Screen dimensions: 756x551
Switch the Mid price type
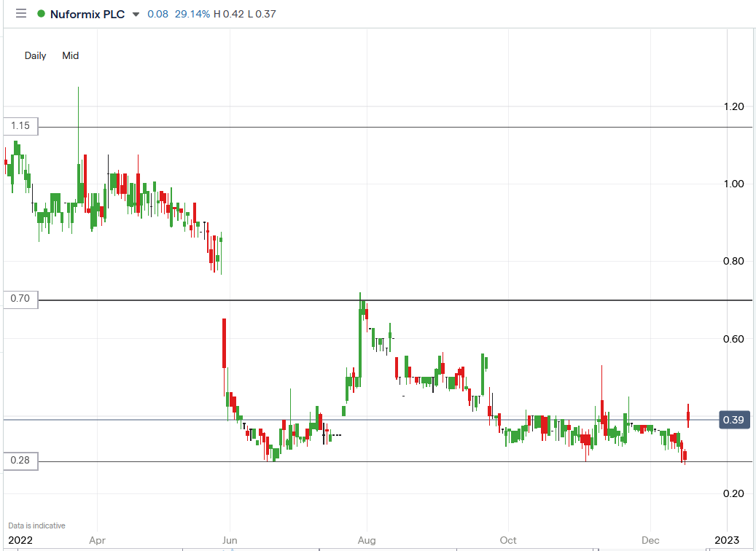click(71, 55)
